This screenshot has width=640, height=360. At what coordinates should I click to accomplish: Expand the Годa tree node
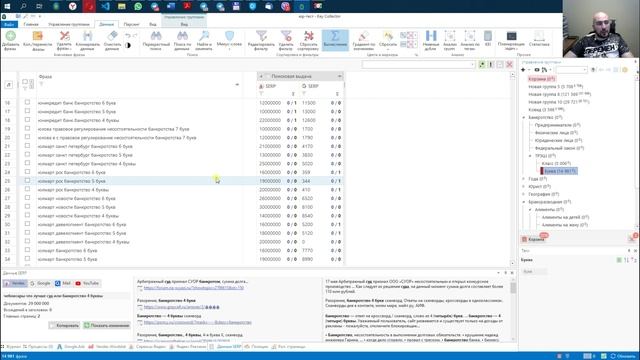524,179
